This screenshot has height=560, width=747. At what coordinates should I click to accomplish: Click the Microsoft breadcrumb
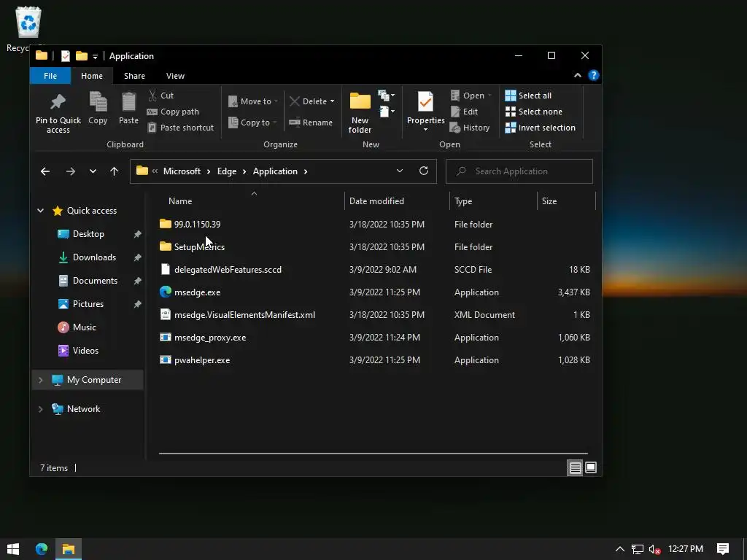tap(182, 171)
